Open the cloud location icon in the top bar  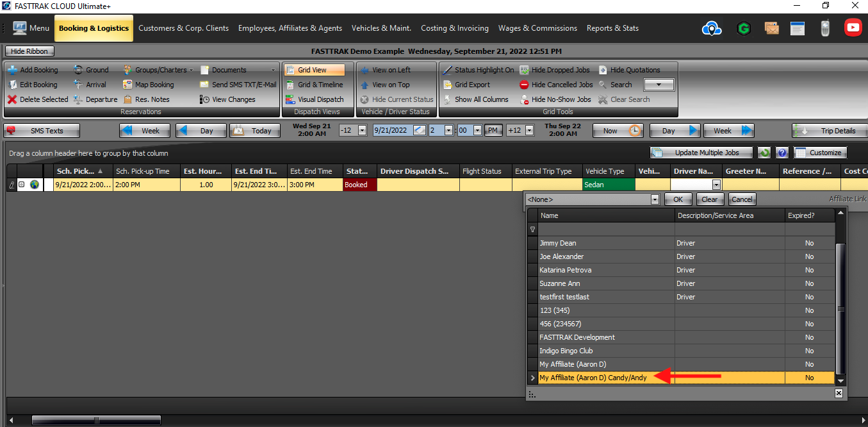point(712,28)
